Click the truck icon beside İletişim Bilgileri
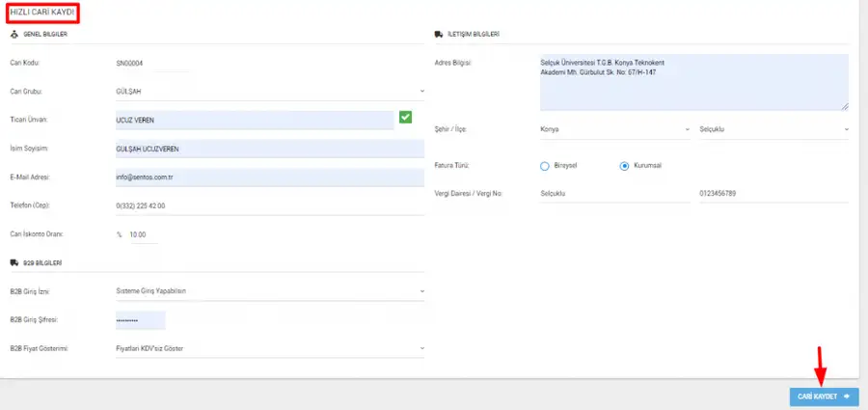The image size is (868, 410). click(x=439, y=35)
